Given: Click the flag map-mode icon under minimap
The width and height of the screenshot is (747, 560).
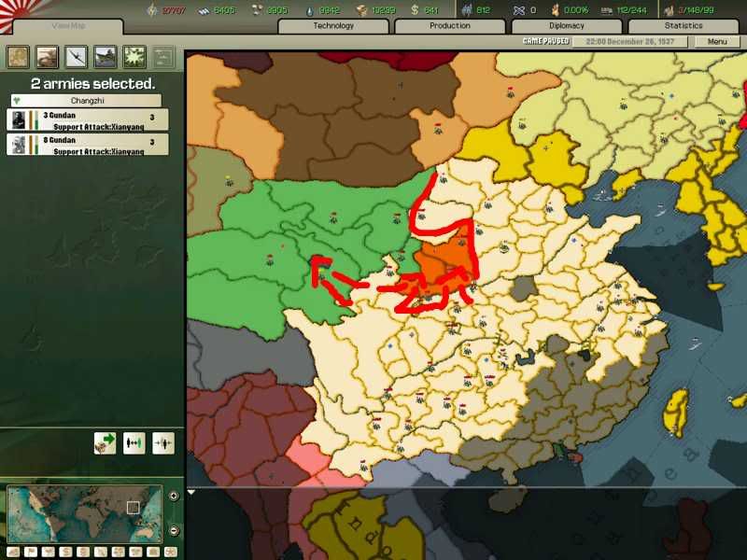Looking at the screenshot, I should pyautogui.click(x=31, y=553).
